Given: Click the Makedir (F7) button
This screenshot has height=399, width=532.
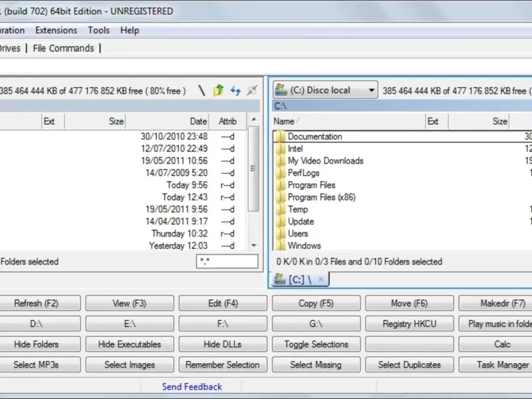Looking at the screenshot, I should tap(495, 303).
